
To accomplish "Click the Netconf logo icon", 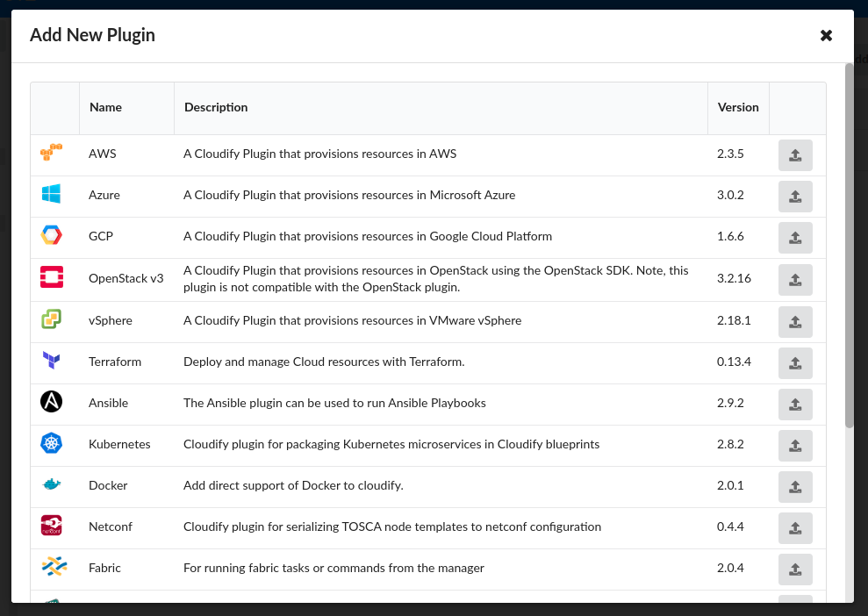I will point(52,526).
